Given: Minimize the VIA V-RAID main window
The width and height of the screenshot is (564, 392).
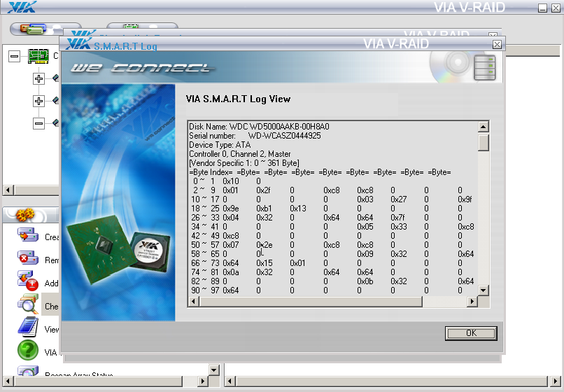Looking at the screenshot, I should (542, 8).
